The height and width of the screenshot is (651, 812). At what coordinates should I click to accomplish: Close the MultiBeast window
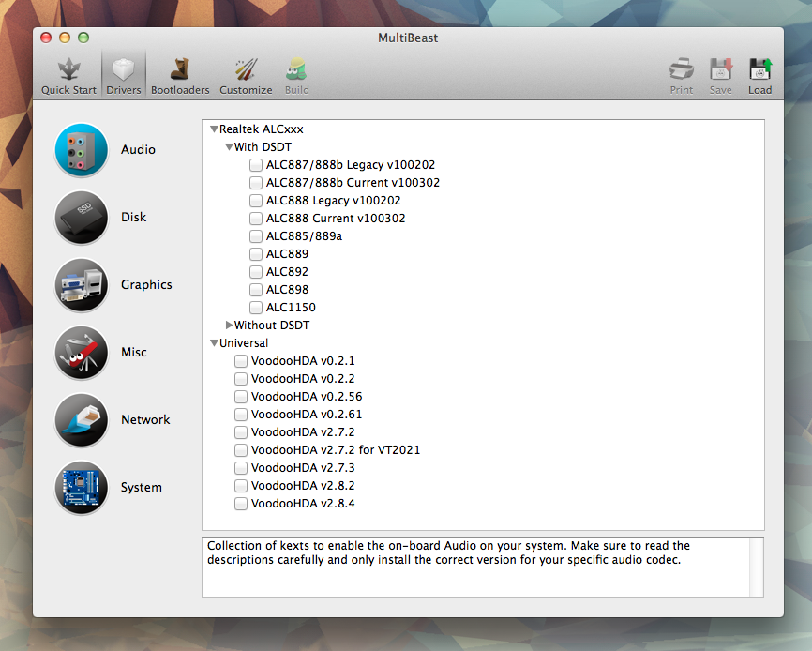(46, 38)
